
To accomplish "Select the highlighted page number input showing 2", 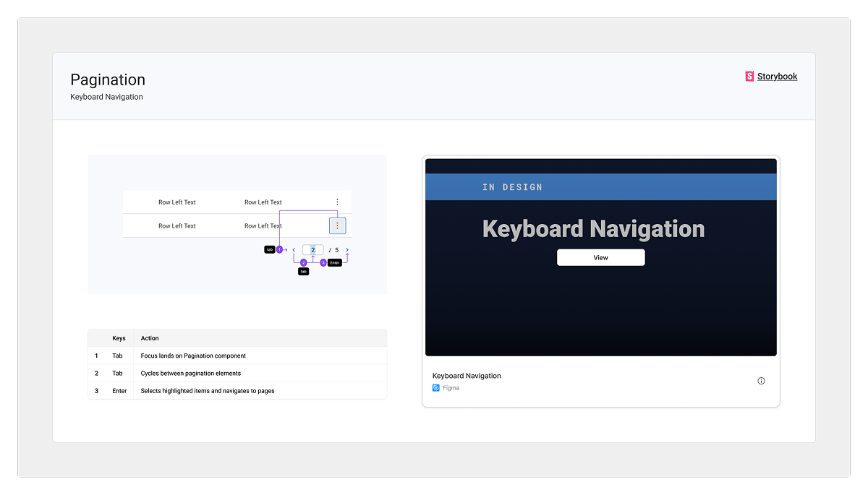I will pyautogui.click(x=312, y=249).
